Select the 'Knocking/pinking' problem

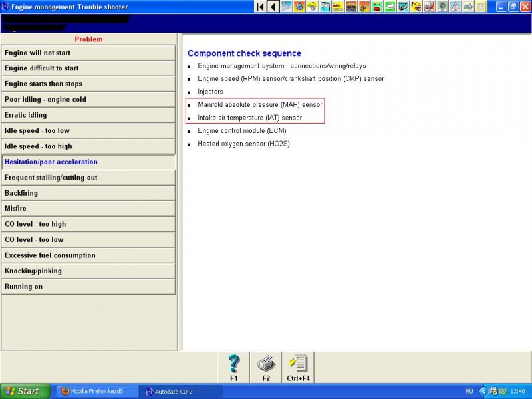pos(88,271)
